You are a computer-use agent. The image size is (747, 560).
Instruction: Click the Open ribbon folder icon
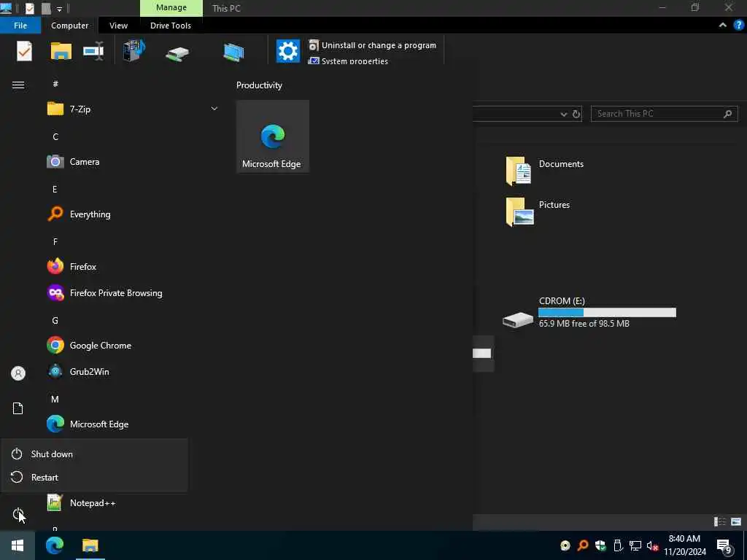(x=61, y=51)
